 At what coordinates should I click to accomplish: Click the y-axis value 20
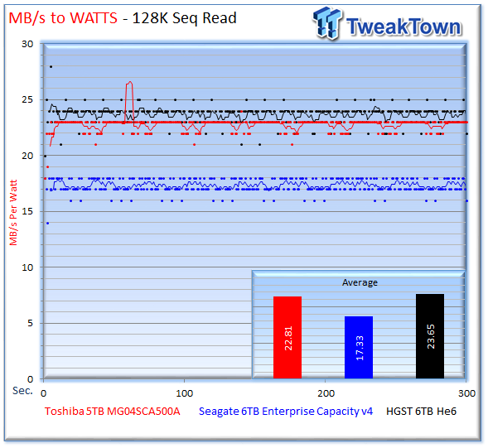tap(27, 156)
